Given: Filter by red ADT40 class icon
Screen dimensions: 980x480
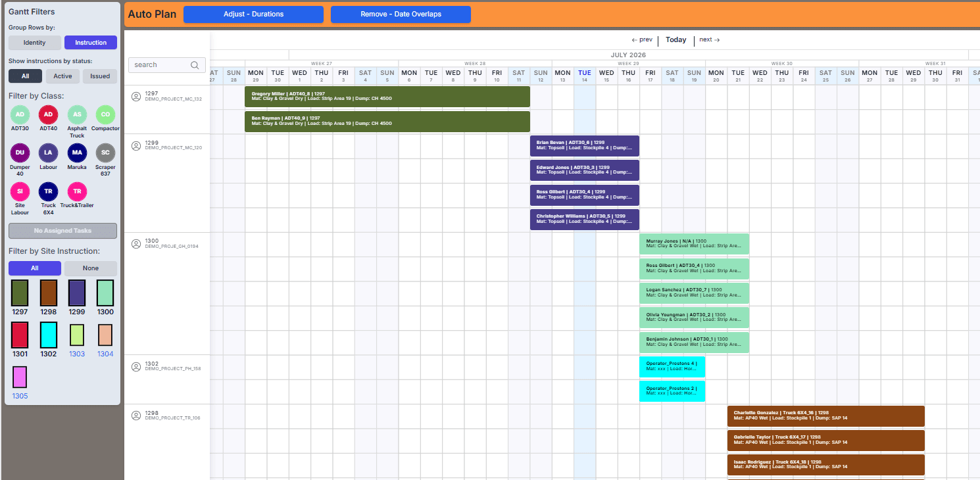Looking at the screenshot, I should coord(48,114).
